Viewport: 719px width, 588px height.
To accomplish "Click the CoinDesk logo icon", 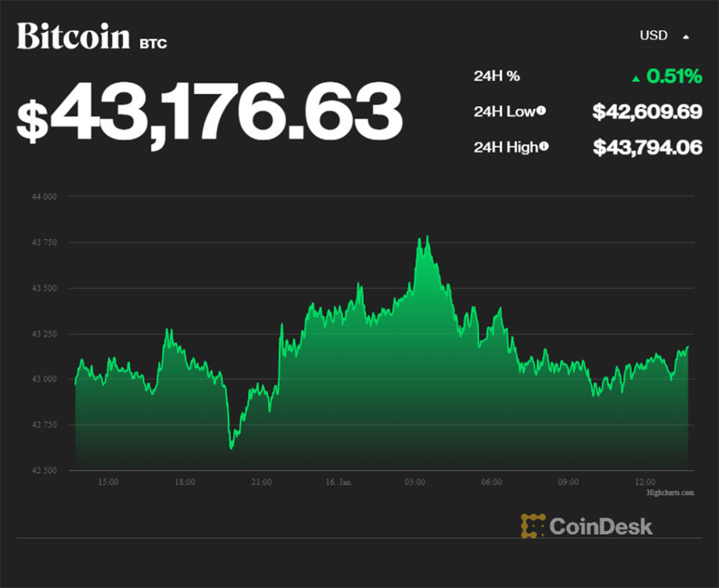I will [x=533, y=525].
